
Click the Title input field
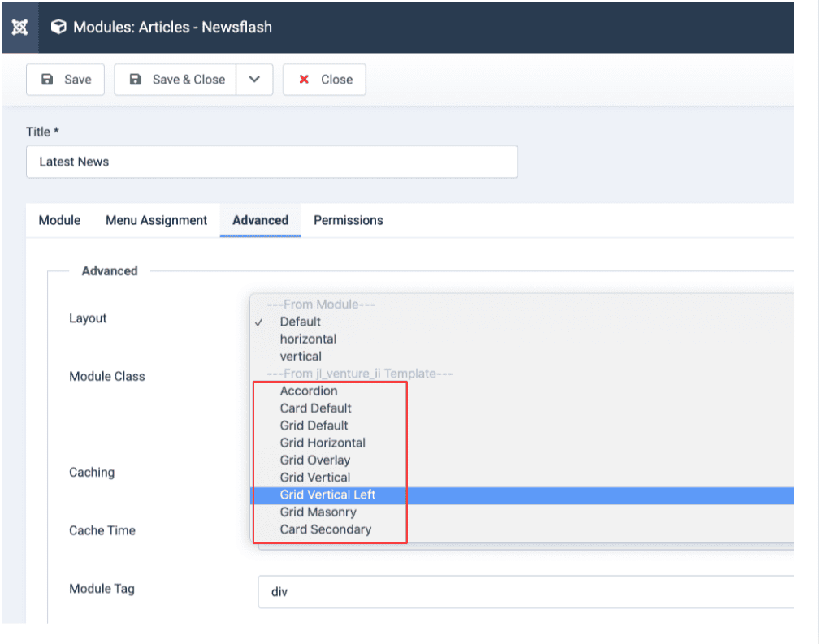coord(271,162)
